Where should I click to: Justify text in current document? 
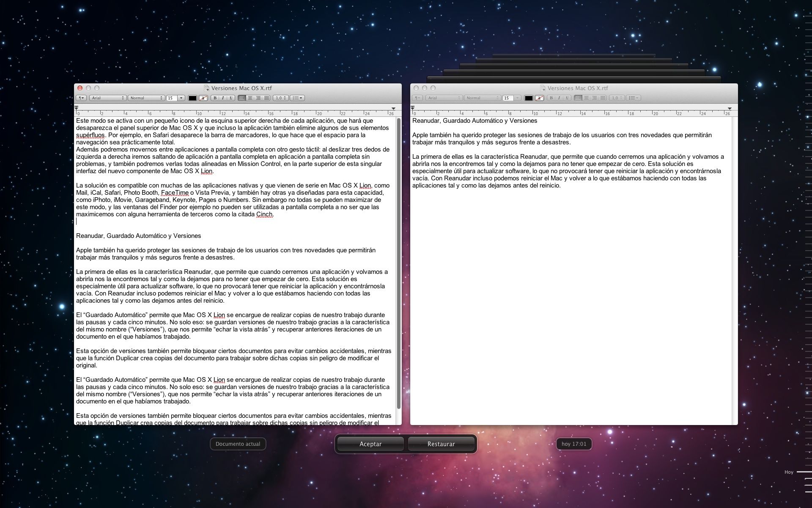coord(266,98)
